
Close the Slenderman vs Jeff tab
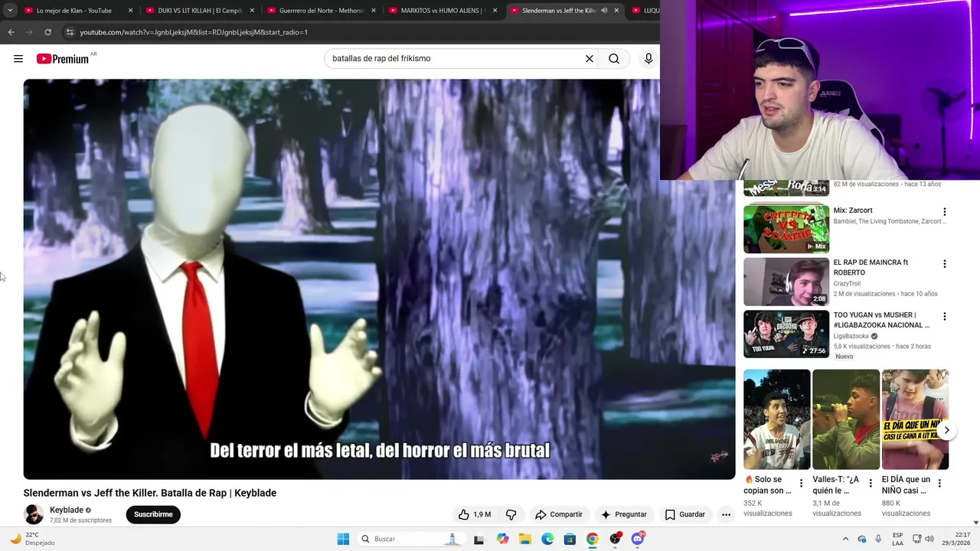point(616,11)
